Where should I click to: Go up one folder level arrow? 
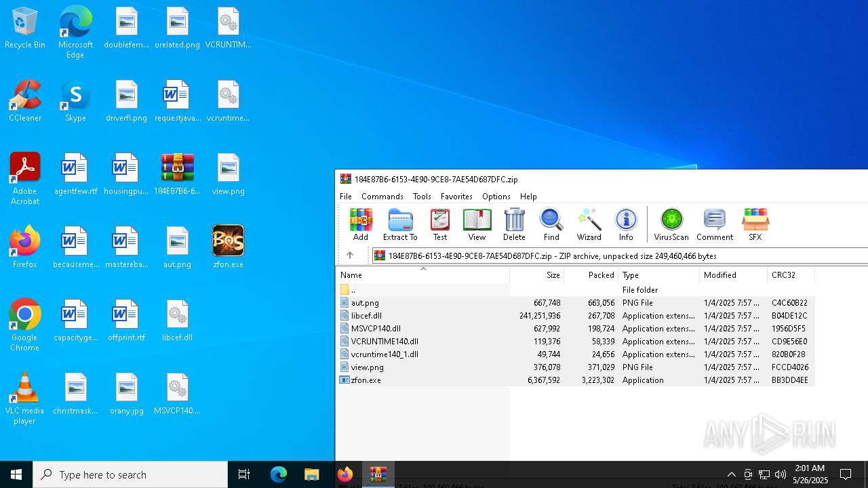(350, 256)
